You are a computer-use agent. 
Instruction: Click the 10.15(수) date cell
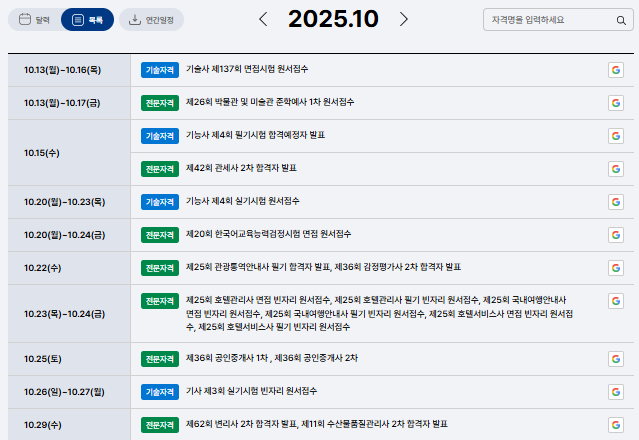click(69, 153)
